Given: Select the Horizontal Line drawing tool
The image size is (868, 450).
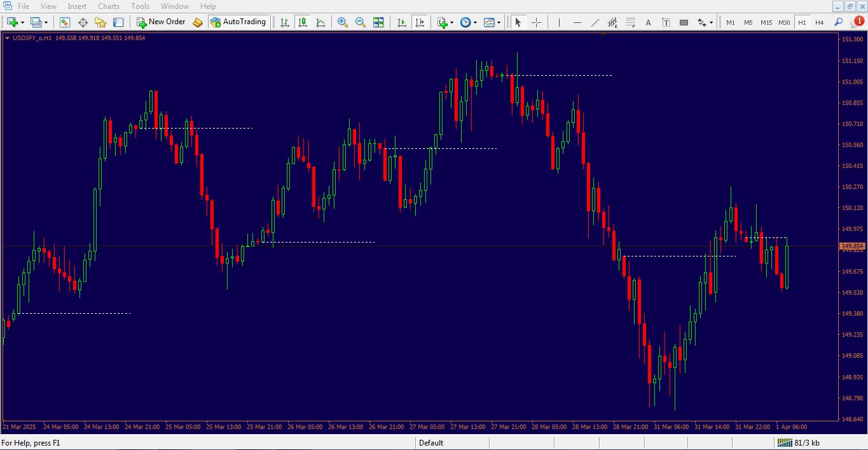Looking at the screenshot, I should [577, 22].
